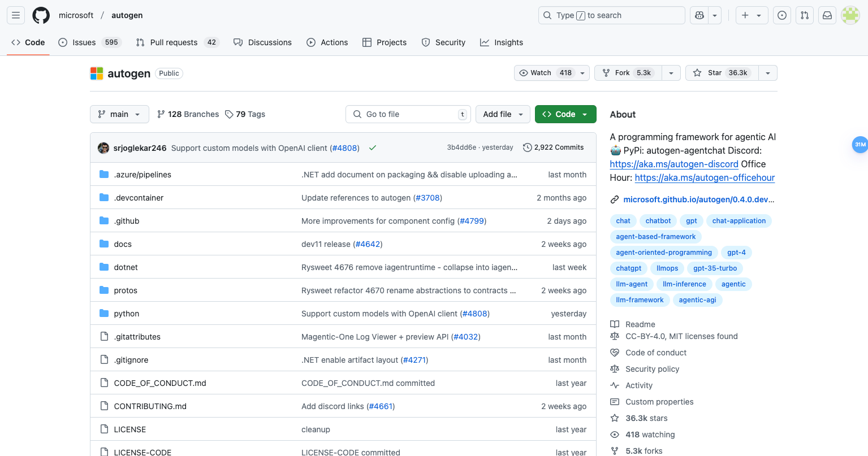Click the CODE_OF_CONDUCT.md file icon

pyautogui.click(x=104, y=383)
